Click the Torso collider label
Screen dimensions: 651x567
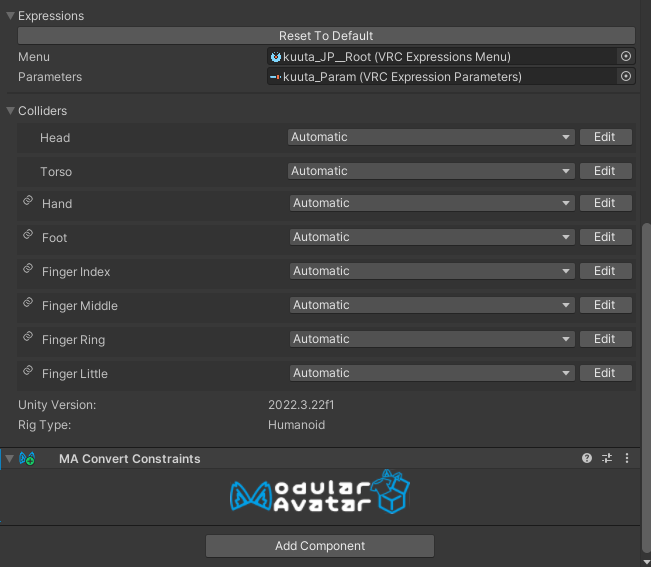pos(56,172)
